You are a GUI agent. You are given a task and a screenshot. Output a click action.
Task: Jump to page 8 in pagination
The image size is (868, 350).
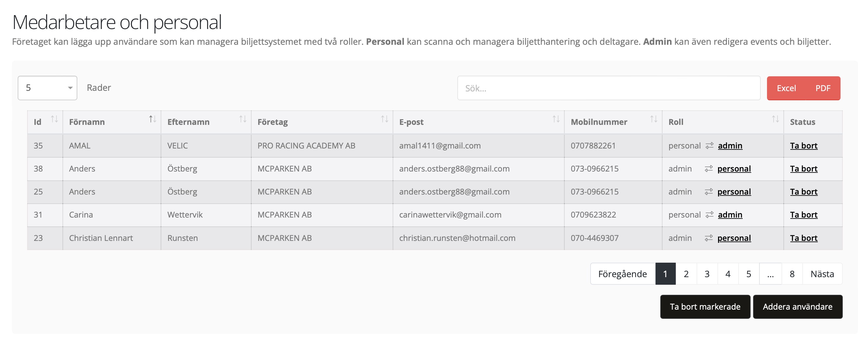[792, 274]
